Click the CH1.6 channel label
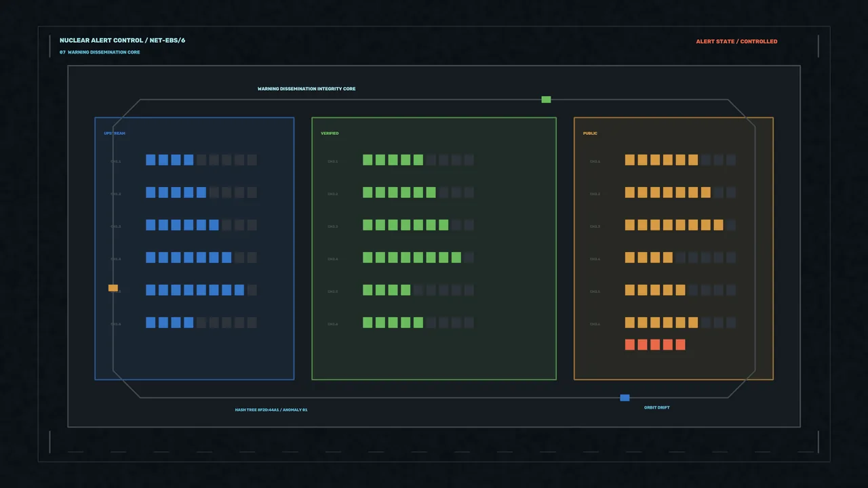This screenshot has width=868, height=488. pyautogui.click(x=116, y=324)
